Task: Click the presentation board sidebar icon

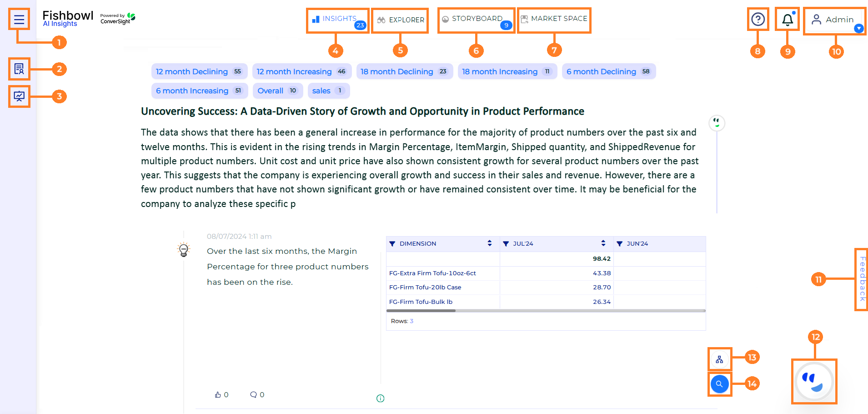Action: point(19,96)
